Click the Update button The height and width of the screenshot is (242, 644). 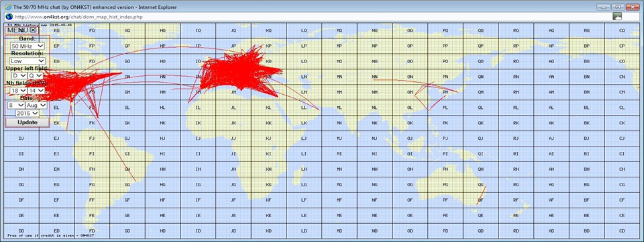coord(28,122)
